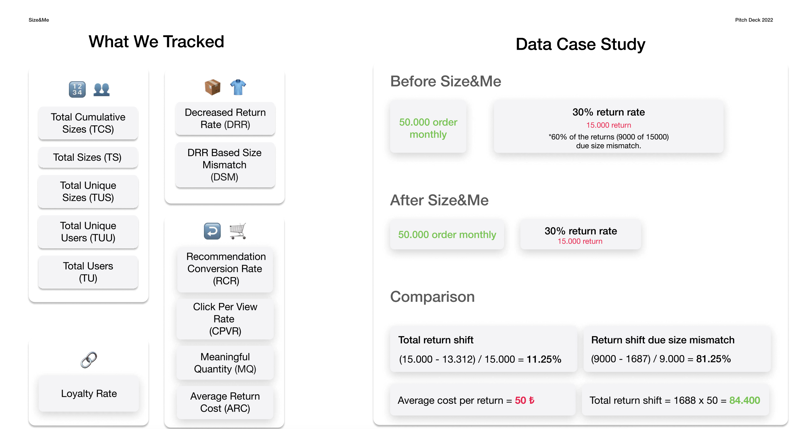This screenshot has height=429, width=800.
Task: Select Recommendation Conversion Rate (RCR) card
Action: point(225,269)
